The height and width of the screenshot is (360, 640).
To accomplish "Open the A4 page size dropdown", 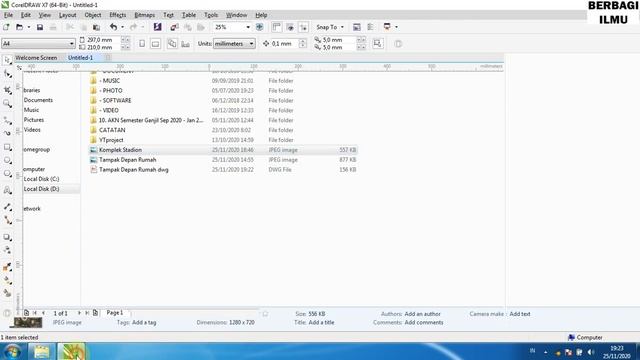I will [71, 43].
